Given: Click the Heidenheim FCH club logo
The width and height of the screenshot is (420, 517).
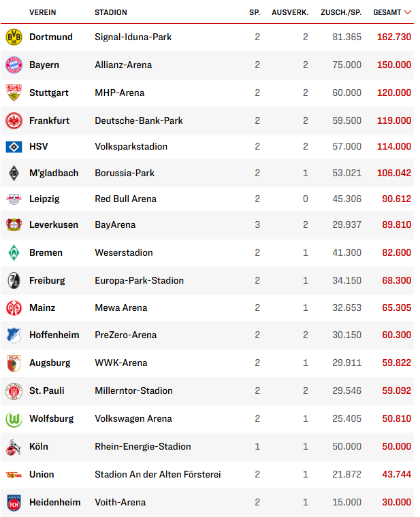Looking at the screenshot, I should 14,502.
